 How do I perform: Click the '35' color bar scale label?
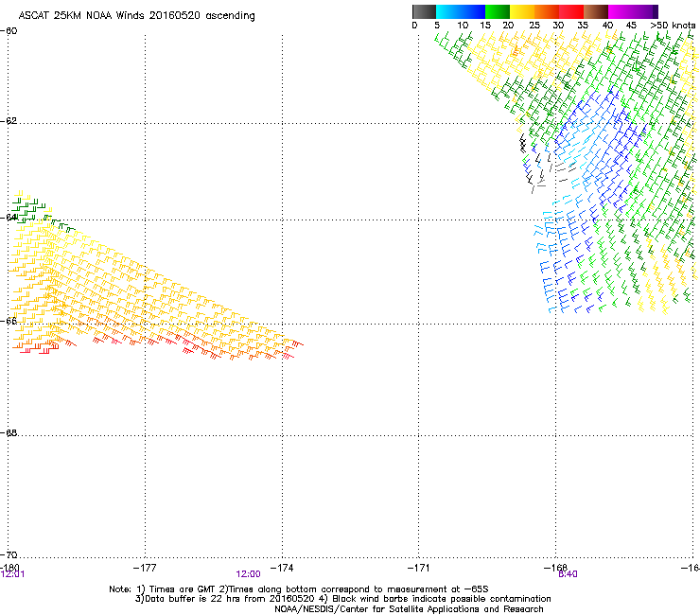point(583,26)
